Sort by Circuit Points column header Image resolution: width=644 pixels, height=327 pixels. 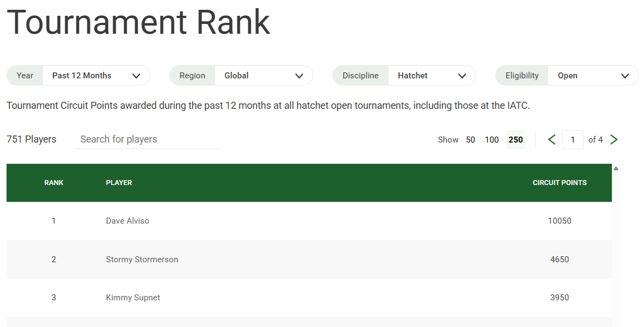point(560,183)
